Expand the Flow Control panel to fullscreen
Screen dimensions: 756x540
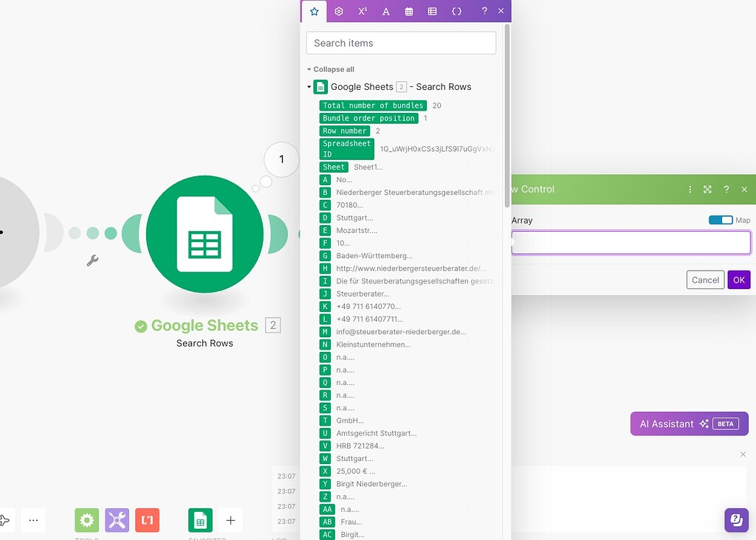click(x=707, y=189)
